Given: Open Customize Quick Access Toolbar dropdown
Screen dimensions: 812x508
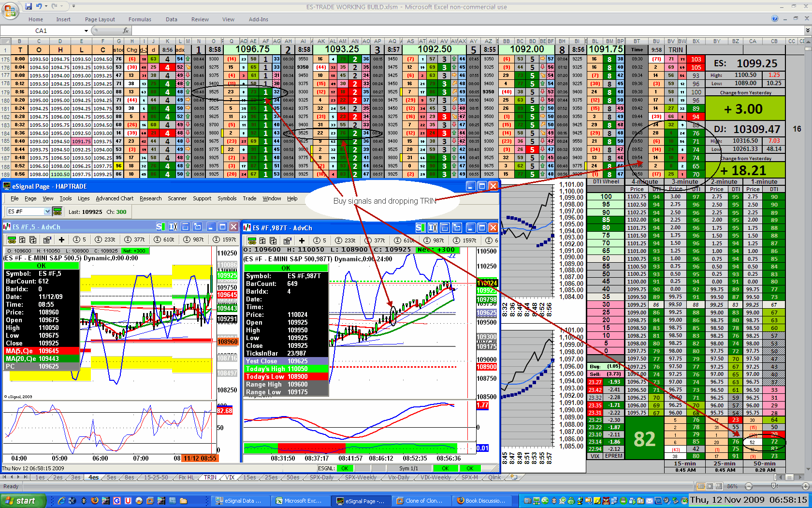Looking at the screenshot, I should tap(73, 6).
